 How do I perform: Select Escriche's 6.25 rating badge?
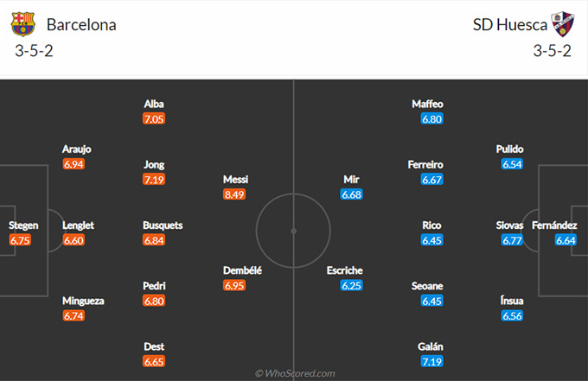click(x=352, y=285)
